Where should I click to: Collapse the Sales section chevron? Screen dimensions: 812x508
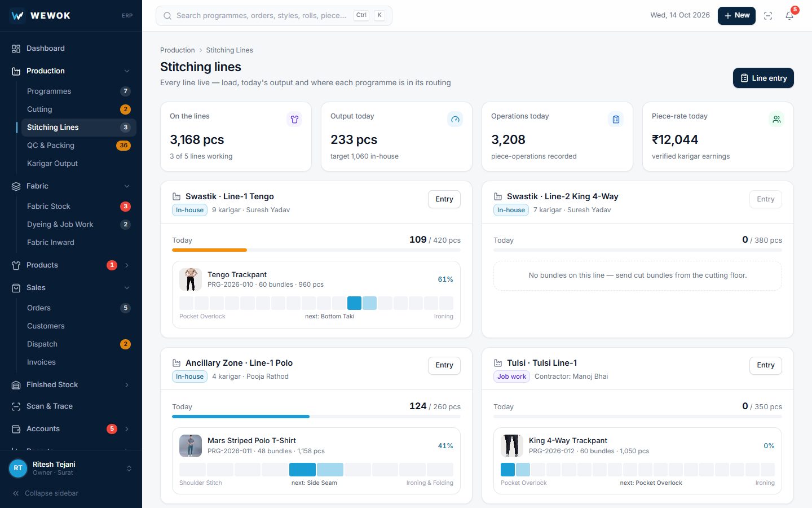(127, 288)
